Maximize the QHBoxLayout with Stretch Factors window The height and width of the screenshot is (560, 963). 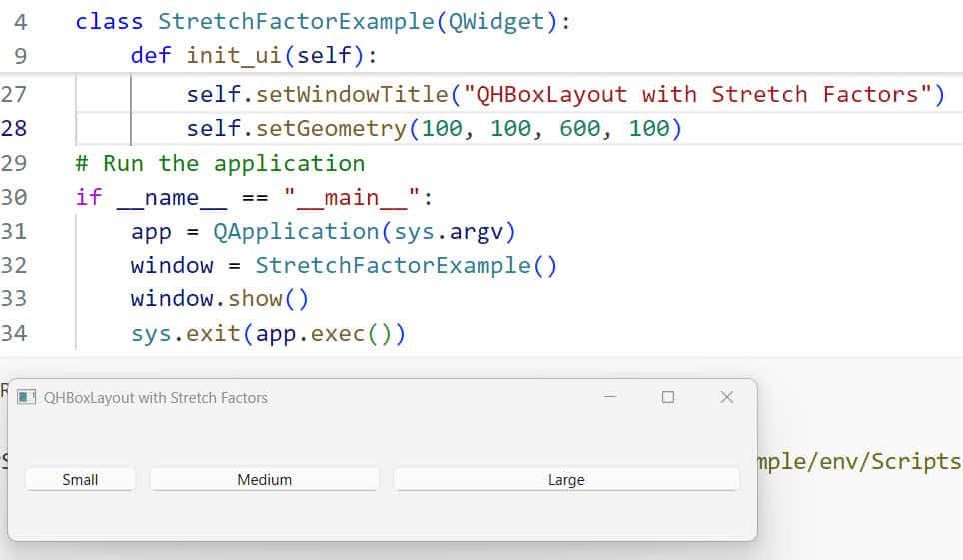(668, 397)
